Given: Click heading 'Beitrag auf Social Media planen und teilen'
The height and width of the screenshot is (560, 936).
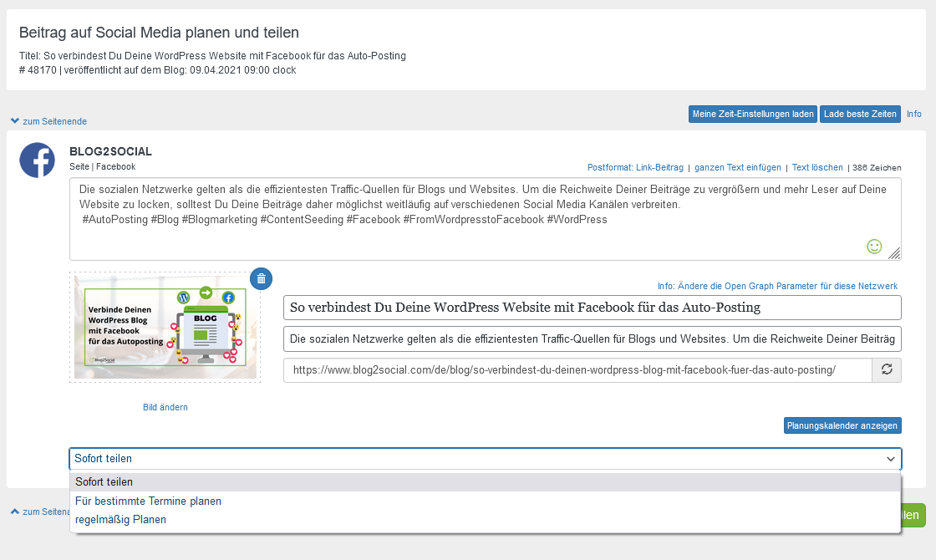Looking at the screenshot, I should 159,33.
